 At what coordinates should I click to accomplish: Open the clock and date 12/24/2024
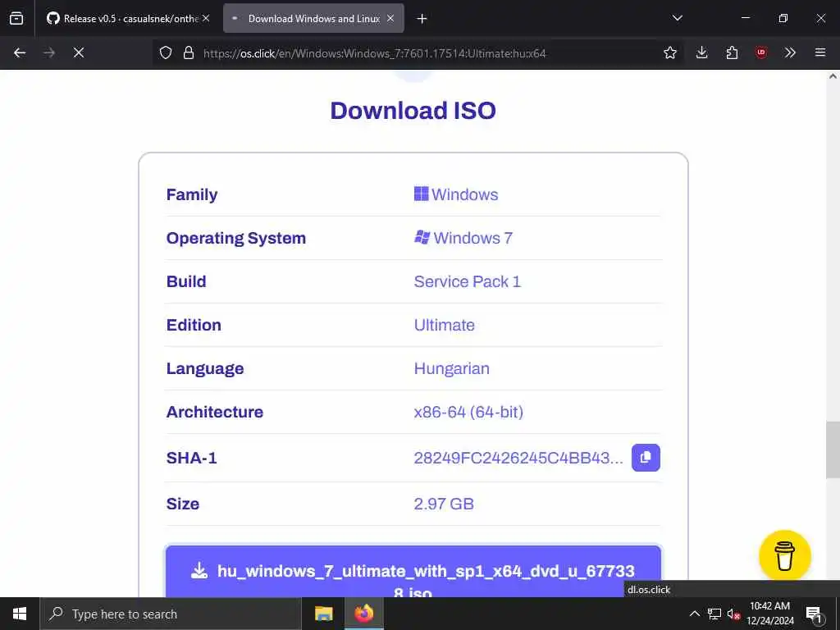tap(769, 614)
